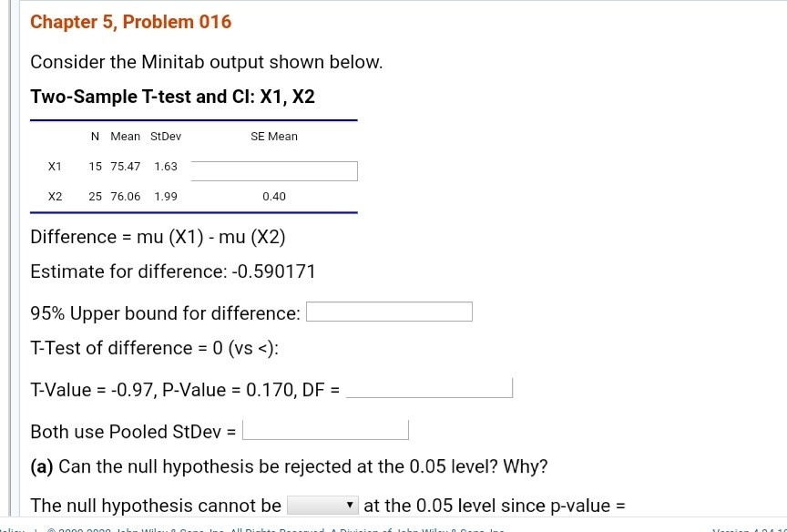The image size is (787, 532).
Task: Click the Pooled StDev input field
Action: (325, 429)
